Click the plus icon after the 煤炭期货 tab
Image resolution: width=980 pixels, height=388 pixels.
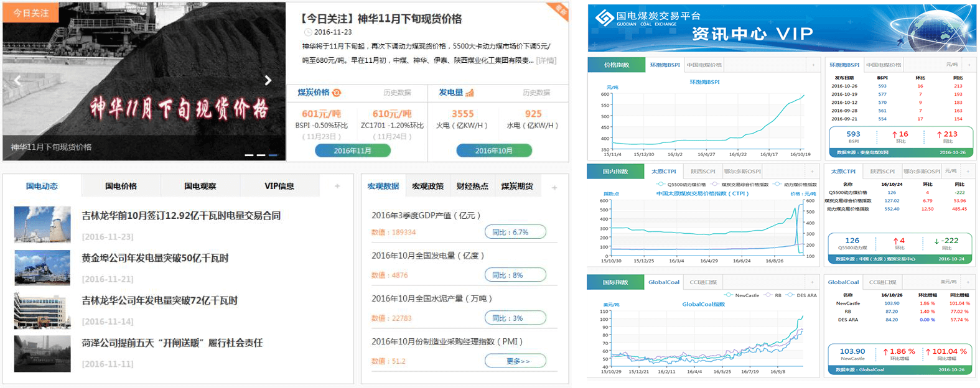[x=554, y=187]
